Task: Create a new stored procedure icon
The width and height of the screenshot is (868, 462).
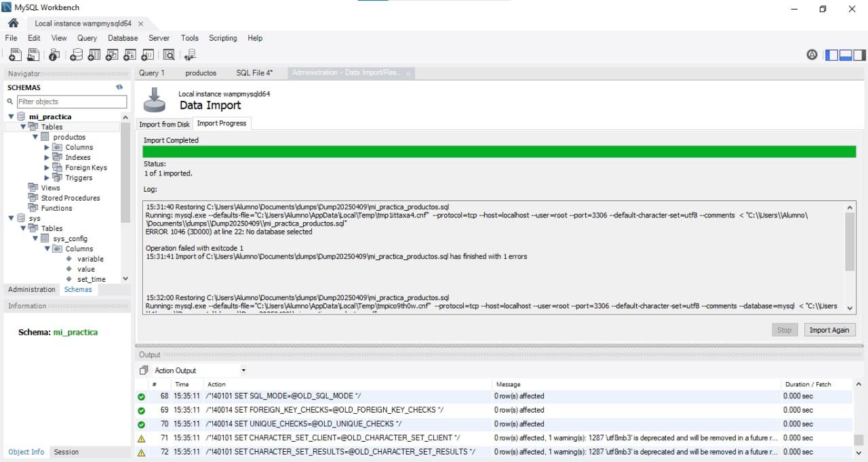Action: point(130,55)
